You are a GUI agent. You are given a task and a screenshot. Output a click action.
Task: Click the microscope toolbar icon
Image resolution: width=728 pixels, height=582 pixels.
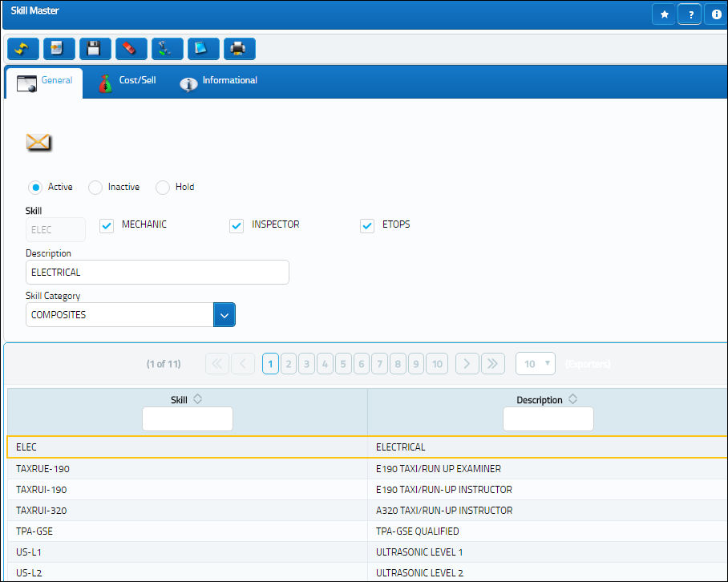point(167,49)
